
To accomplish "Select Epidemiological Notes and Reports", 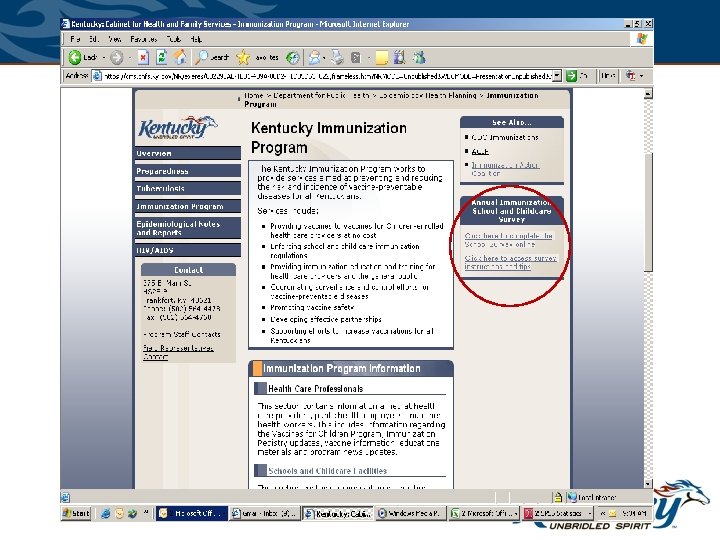I will pyautogui.click(x=188, y=228).
